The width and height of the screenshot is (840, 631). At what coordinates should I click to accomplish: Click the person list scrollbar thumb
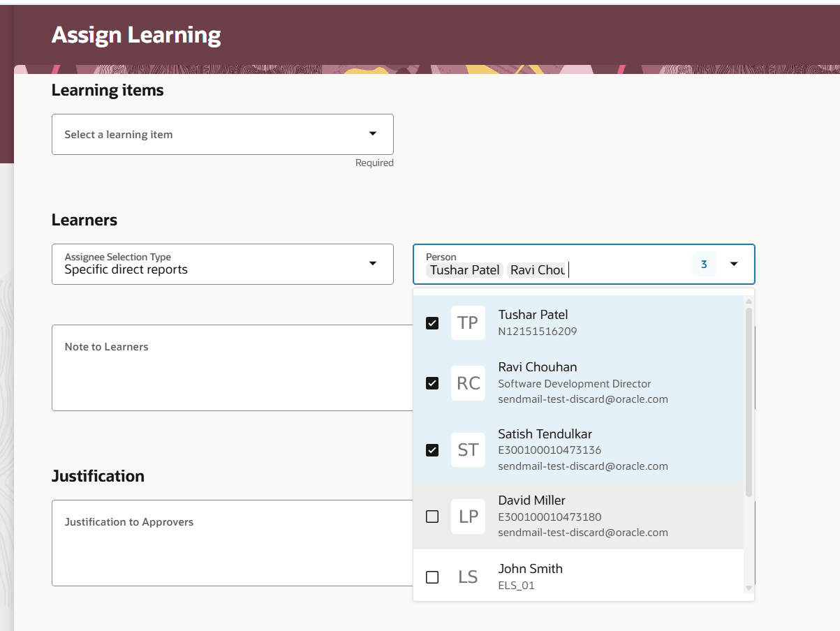[749, 401]
